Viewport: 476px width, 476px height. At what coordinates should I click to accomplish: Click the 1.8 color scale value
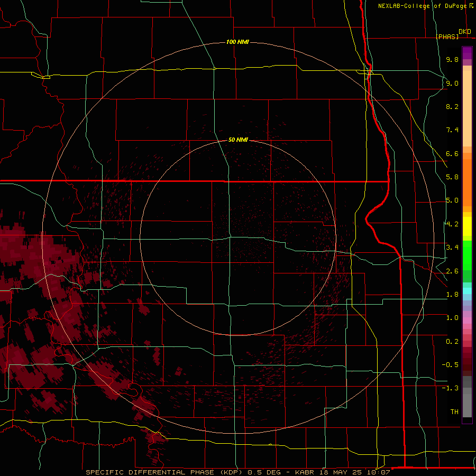(452, 295)
